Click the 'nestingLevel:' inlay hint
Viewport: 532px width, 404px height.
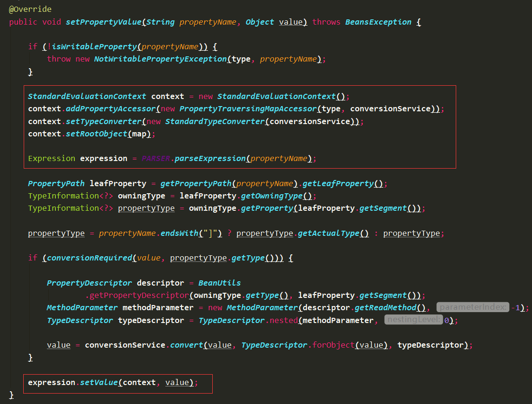[414, 320]
